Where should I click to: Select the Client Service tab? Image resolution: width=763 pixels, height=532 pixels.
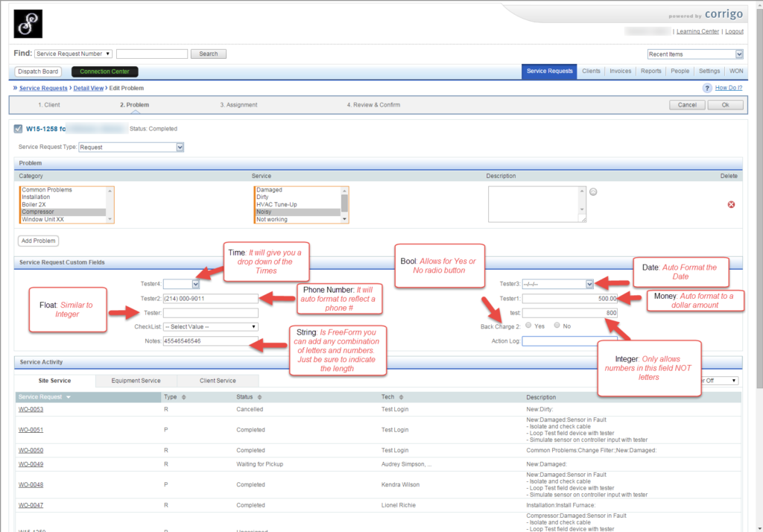pos(218,381)
